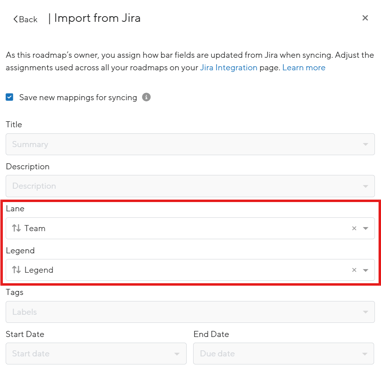Image resolution: width=381 pixels, height=379 pixels.
Task: Clear the Team lane selection
Action: pyautogui.click(x=354, y=228)
